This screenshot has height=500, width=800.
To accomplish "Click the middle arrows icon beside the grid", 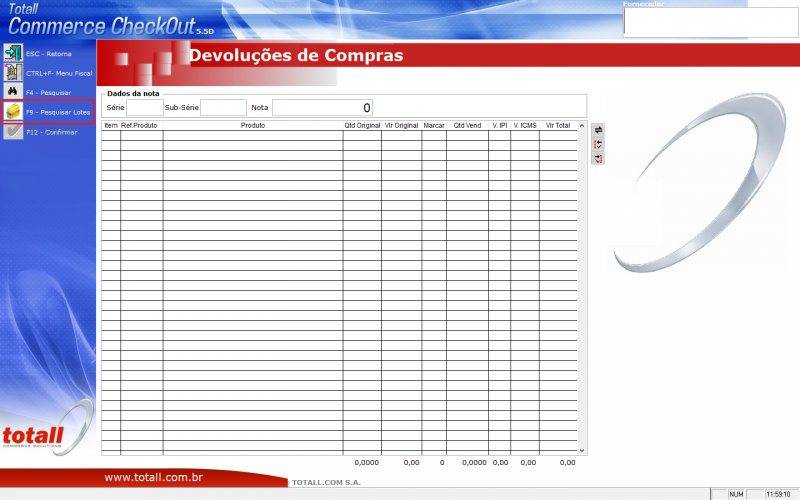I will (598, 144).
